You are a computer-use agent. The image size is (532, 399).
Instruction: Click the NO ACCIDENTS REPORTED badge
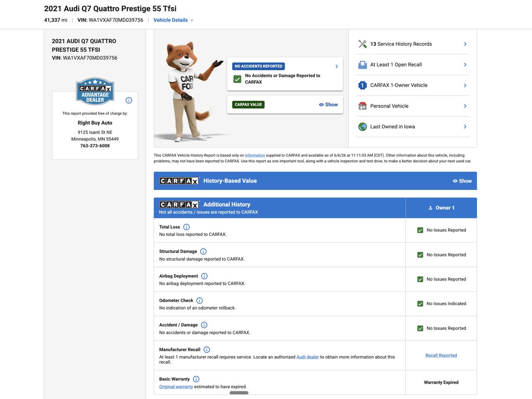[x=259, y=66]
